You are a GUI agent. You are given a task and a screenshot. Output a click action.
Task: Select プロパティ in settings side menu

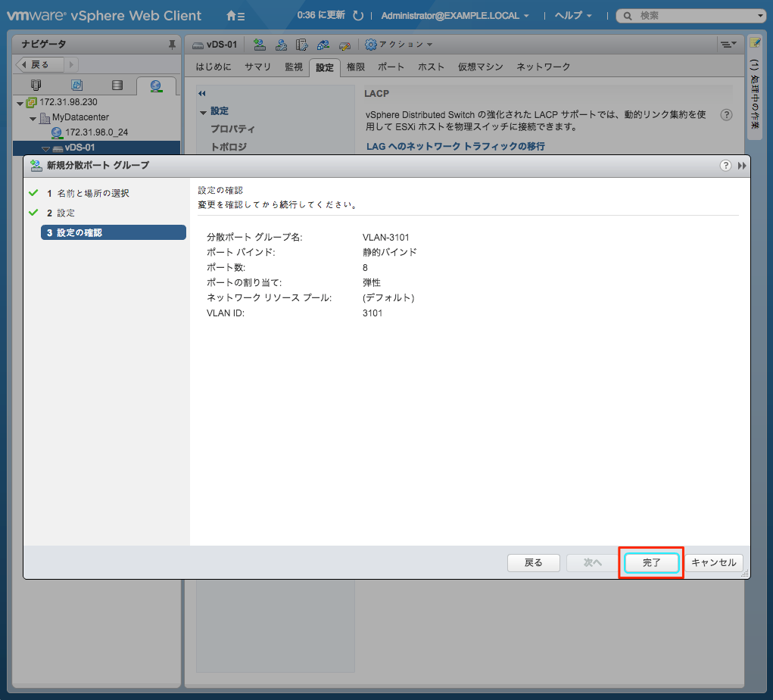(232, 129)
